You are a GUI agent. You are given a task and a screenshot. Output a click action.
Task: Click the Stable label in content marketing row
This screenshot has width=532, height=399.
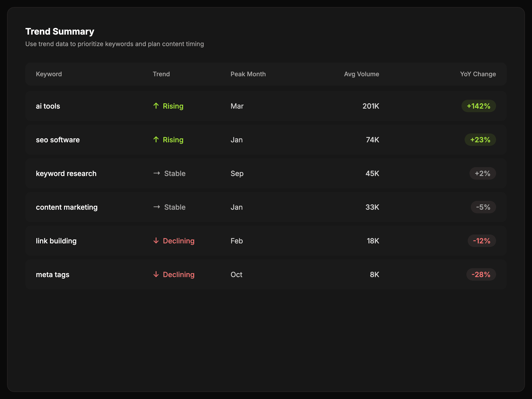(175, 207)
